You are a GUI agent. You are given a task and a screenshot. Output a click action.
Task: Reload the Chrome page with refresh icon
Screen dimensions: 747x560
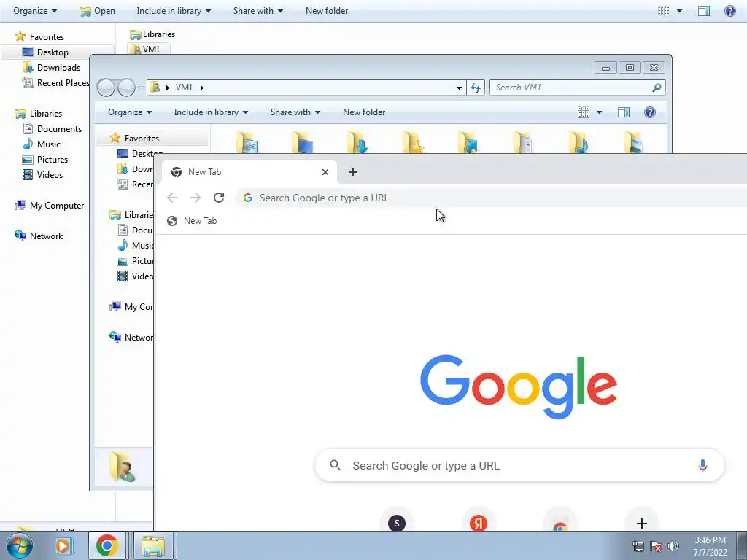tap(219, 198)
